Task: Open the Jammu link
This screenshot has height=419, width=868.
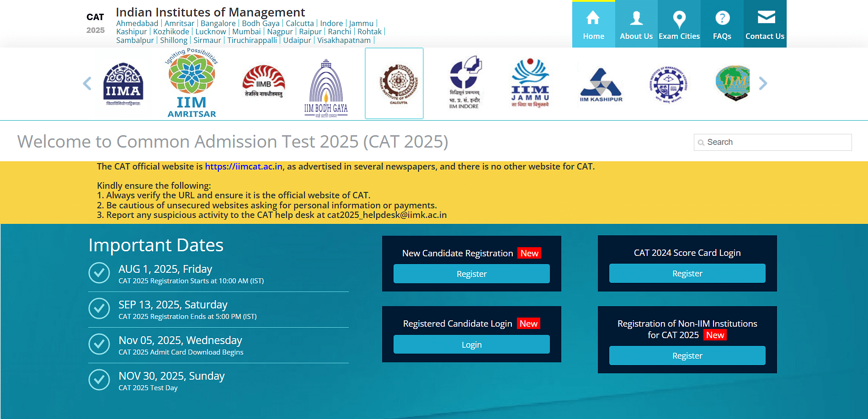Action: click(x=361, y=23)
